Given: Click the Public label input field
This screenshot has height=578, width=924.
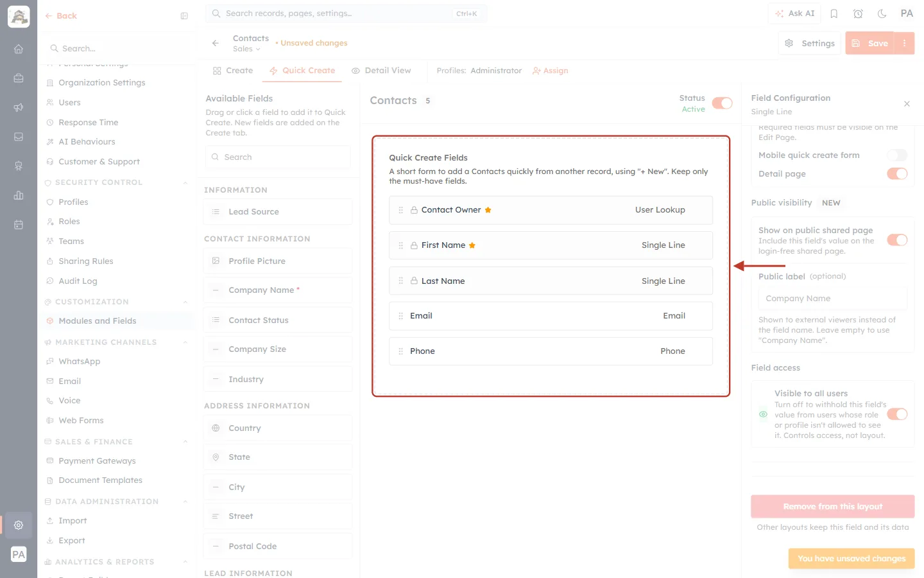Looking at the screenshot, I should click(x=833, y=299).
